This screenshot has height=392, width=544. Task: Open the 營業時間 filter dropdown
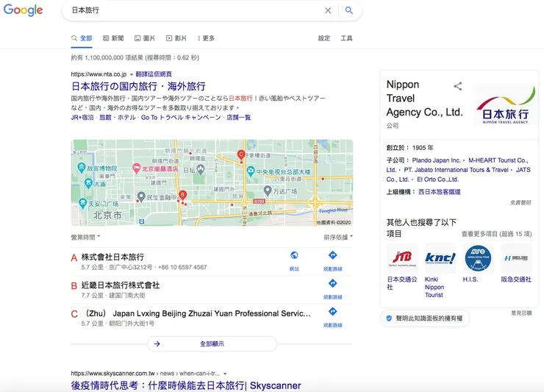tap(86, 237)
